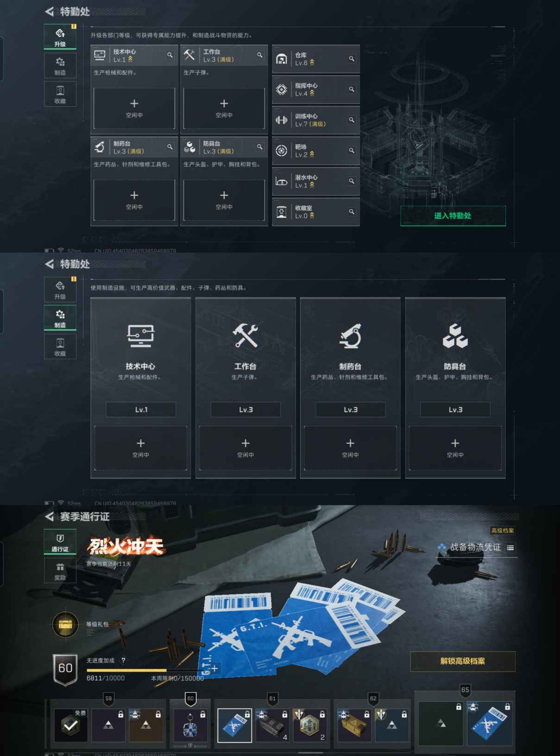Go back using arrow beside 赛季通行证
This screenshot has width=560, height=756.
(50, 517)
